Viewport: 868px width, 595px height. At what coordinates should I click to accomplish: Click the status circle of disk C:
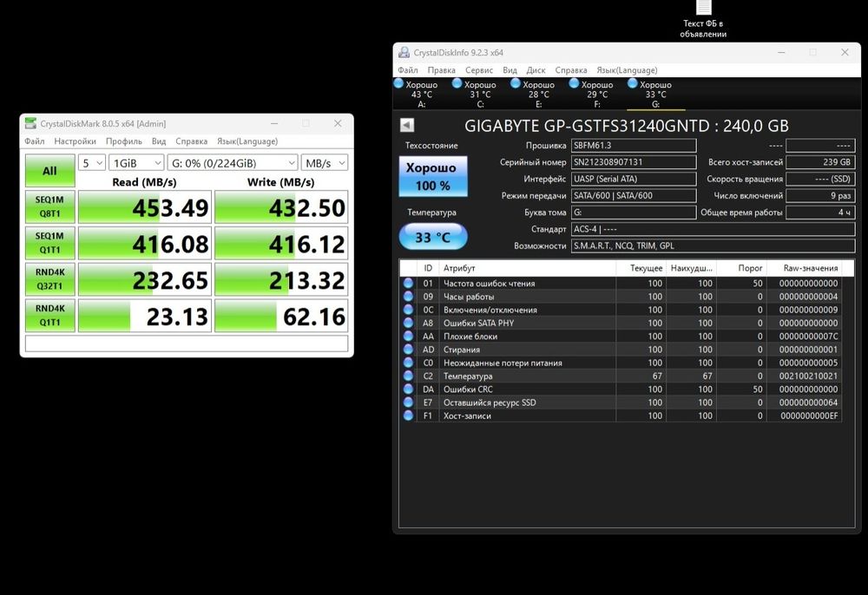[457, 83]
